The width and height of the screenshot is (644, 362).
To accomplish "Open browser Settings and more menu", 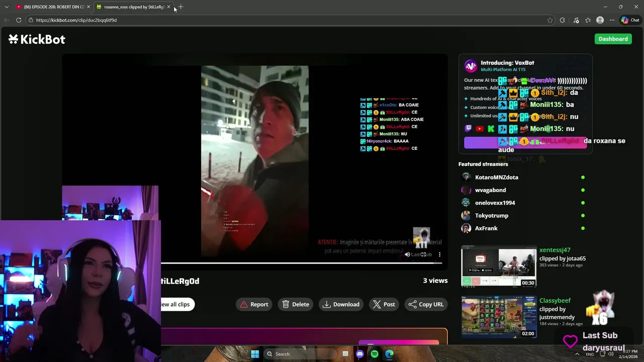I will [612, 20].
